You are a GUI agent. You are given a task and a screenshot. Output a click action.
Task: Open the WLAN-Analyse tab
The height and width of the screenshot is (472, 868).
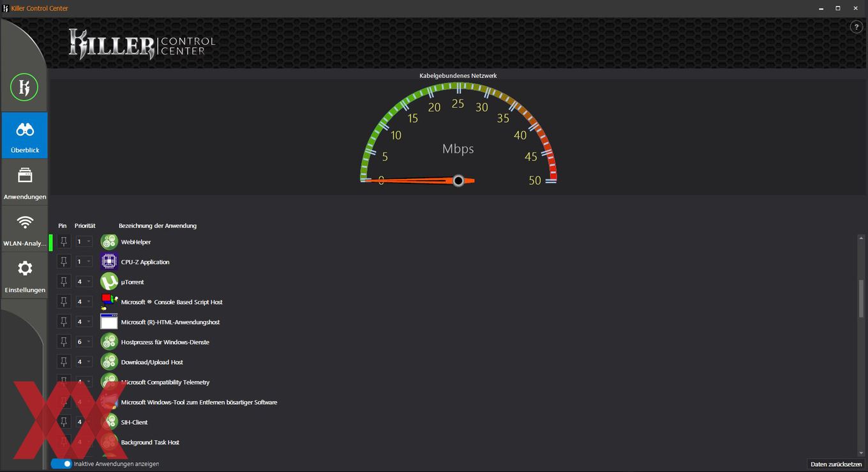tap(24, 229)
